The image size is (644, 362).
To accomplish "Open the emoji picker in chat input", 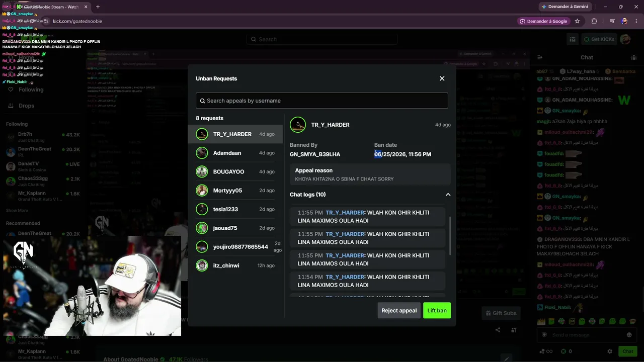I will pyautogui.click(x=629, y=335).
